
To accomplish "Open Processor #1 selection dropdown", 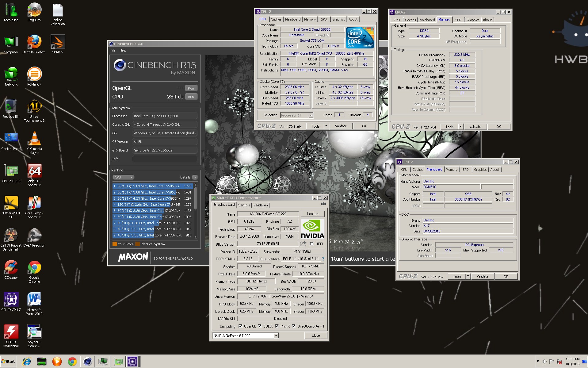I will 311,115.
